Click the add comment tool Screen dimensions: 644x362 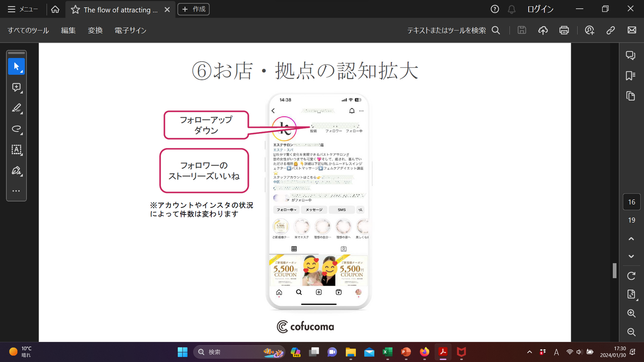point(16,87)
